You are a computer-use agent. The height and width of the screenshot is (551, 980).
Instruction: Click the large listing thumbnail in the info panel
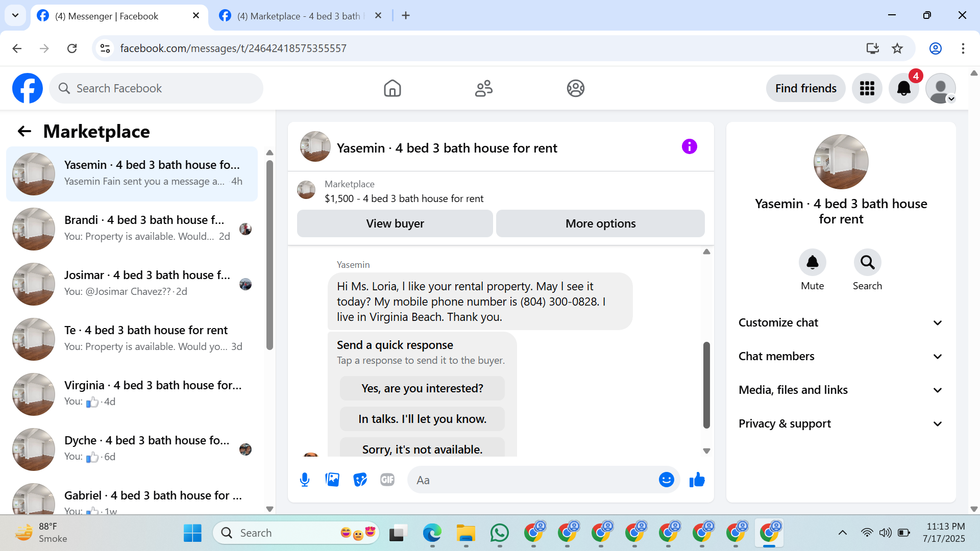pyautogui.click(x=841, y=162)
